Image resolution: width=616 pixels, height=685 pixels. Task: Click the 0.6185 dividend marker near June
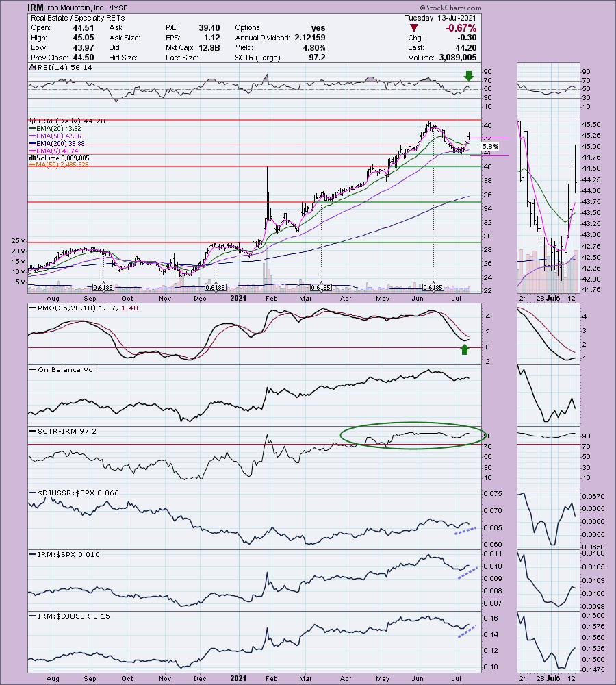[x=433, y=288]
